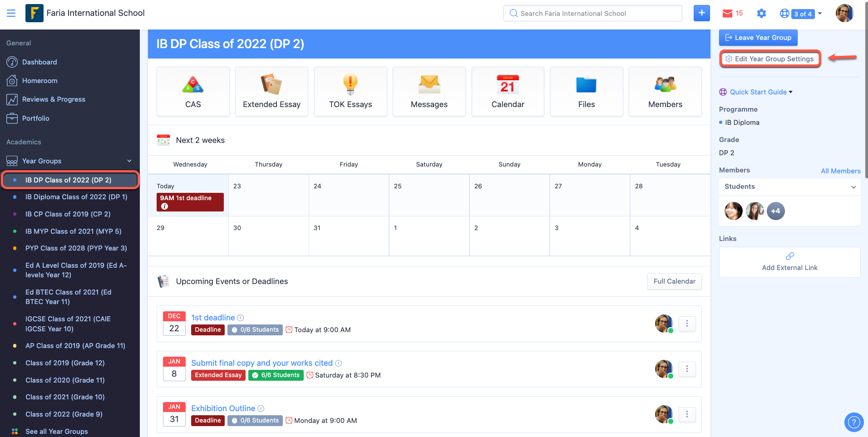Select Class of 2020 (Grade 11)
The width and height of the screenshot is (868, 437).
[65, 380]
